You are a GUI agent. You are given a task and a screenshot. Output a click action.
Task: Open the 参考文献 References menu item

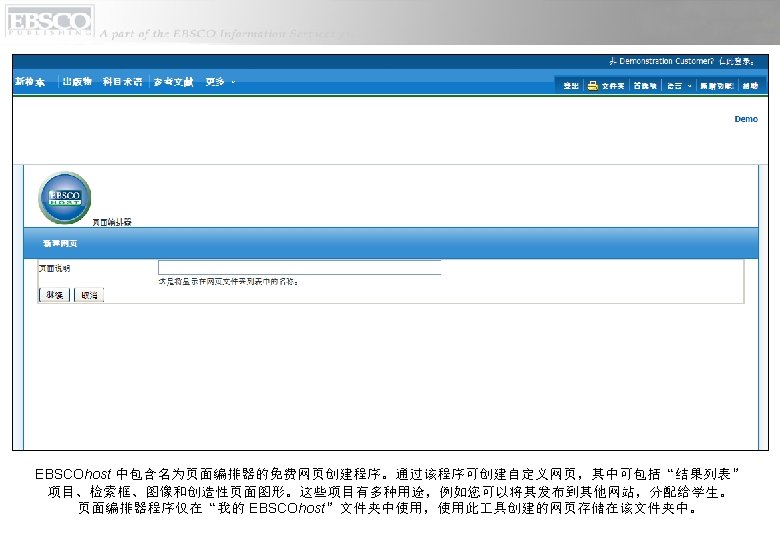tap(173, 82)
